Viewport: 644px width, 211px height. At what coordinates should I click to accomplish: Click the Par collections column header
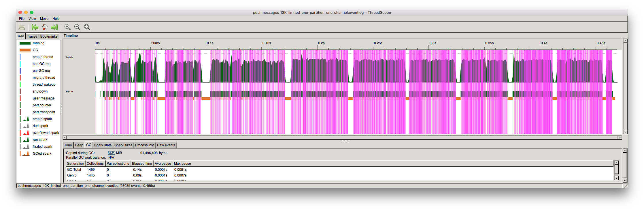click(x=118, y=164)
